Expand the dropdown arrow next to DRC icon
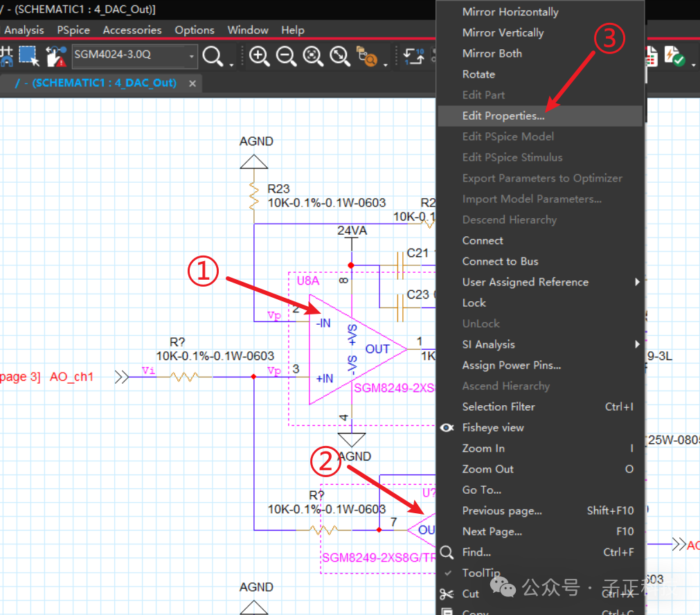 [x=693, y=65]
